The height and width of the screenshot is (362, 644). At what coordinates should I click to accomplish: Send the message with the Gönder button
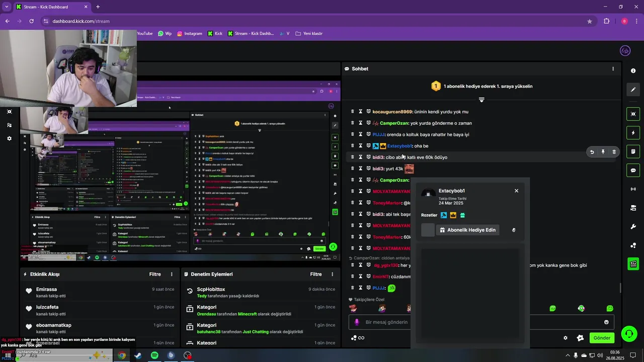(602, 338)
